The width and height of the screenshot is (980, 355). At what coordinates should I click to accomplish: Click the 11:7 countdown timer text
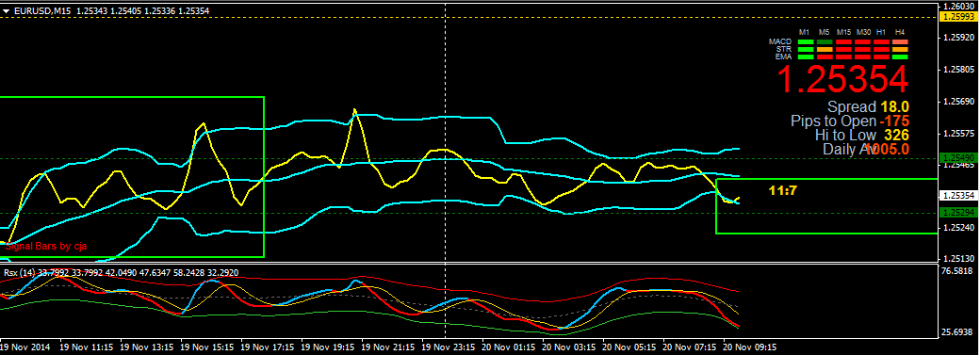point(782,190)
